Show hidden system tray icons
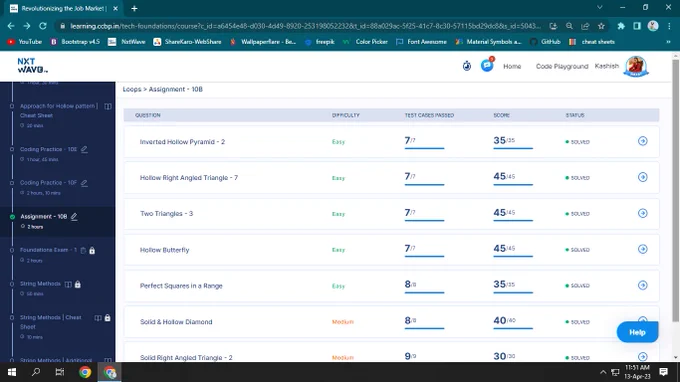Viewport: 680px width, 382px height. click(x=603, y=372)
